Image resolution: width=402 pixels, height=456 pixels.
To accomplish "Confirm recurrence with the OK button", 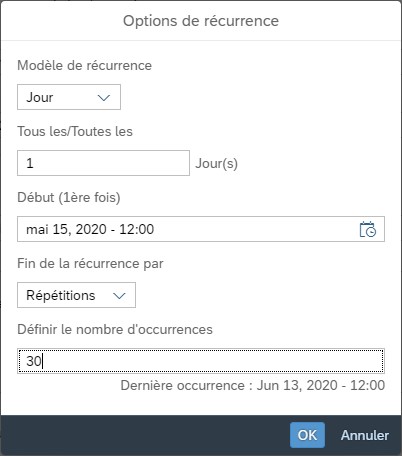I will pos(307,435).
